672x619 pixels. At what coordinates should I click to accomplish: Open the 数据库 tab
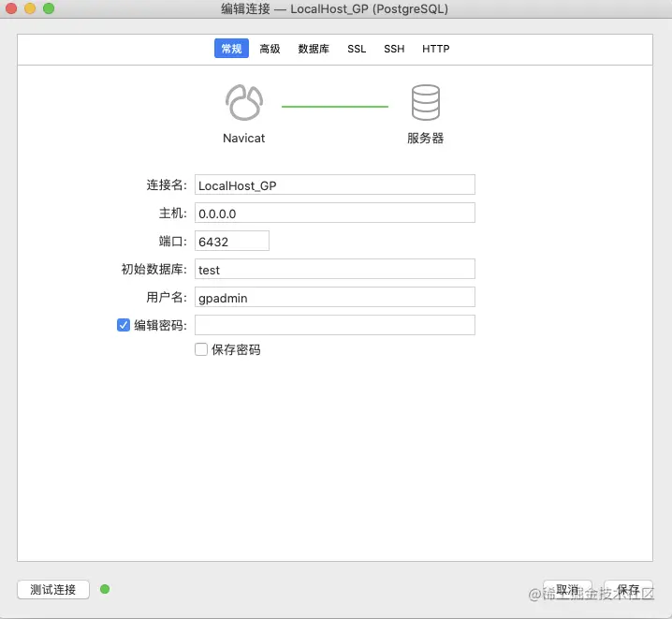[314, 49]
